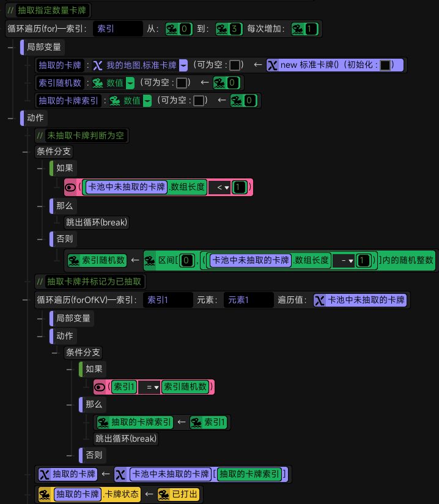Click the 索引 loop variable name field
The image size is (439, 504).
coord(118,29)
